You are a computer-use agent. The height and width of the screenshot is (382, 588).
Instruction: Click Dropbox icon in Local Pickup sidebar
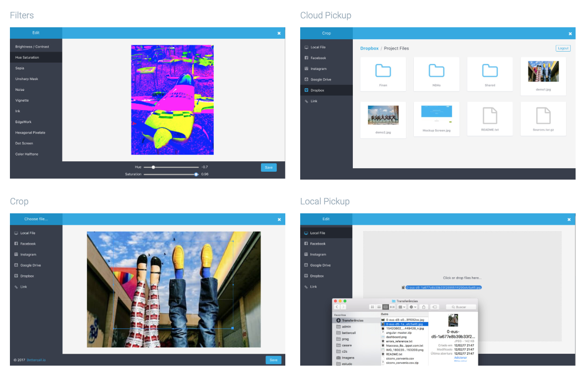(306, 276)
